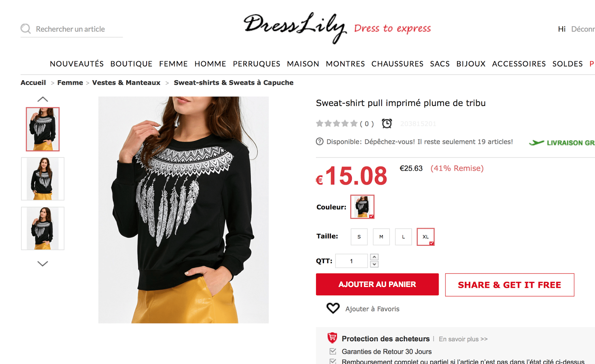
Task: Click the availability question mark icon
Action: coord(319,142)
